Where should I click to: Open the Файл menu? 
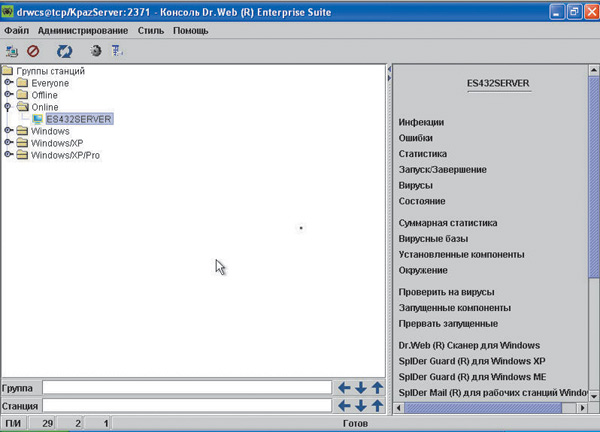(x=16, y=31)
